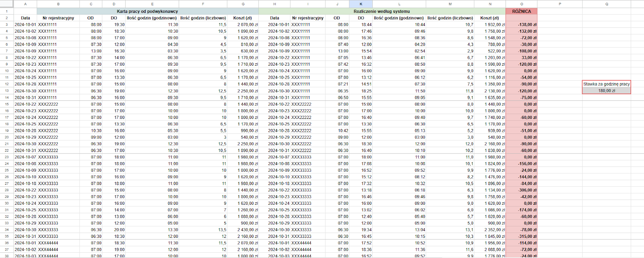This screenshot has height=258, width=644.
Task: Click 'Koszt (zł)' header in column G
Action: [243, 18]
